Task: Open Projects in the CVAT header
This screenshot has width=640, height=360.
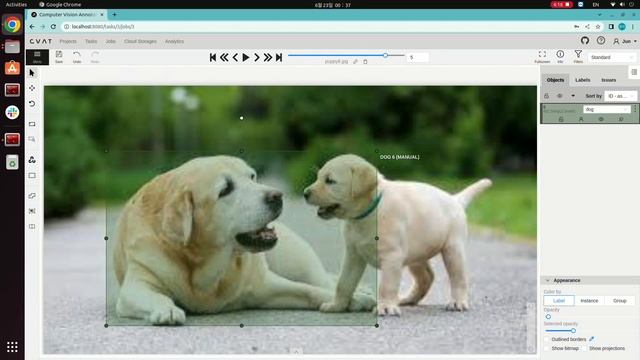Action: 68,42
